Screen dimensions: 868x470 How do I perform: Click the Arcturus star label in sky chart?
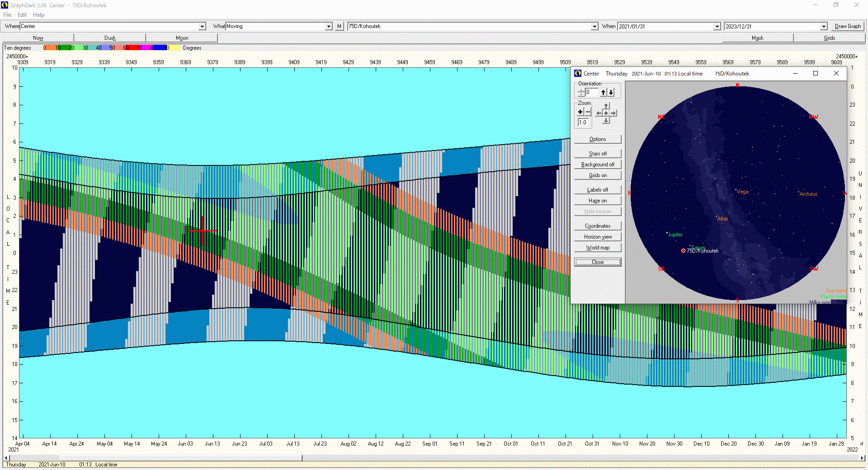click(x=808, y=194)
